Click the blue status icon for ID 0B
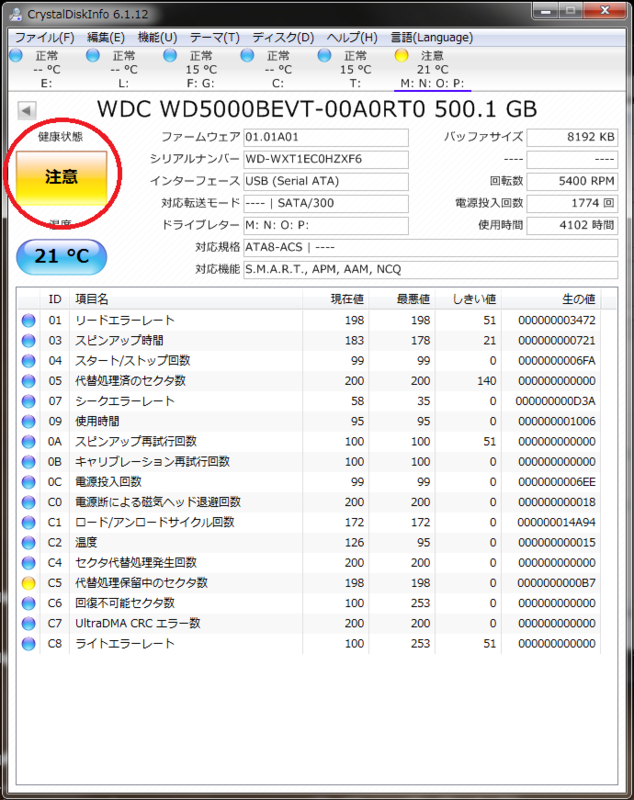634x800 pixels. pos(29,462)
